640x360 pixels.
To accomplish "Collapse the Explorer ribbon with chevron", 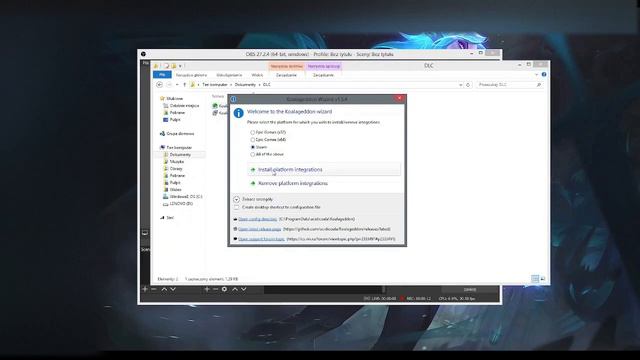I will (536, 75).
